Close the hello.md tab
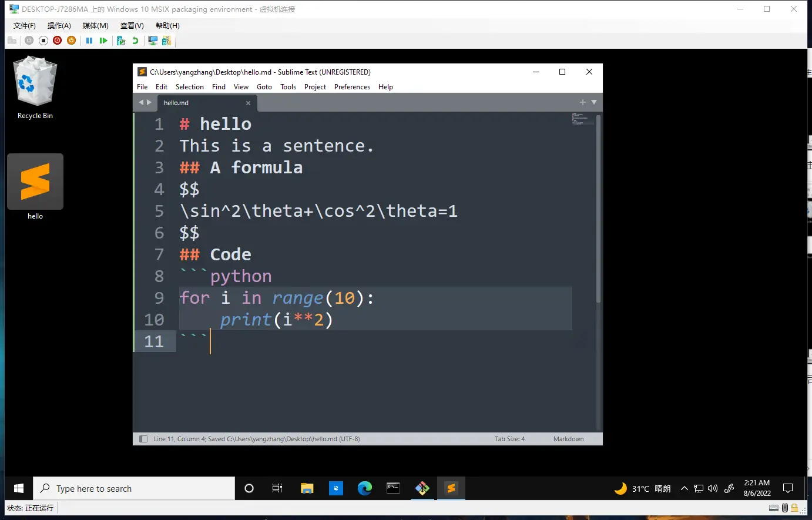 click(248, 103)
